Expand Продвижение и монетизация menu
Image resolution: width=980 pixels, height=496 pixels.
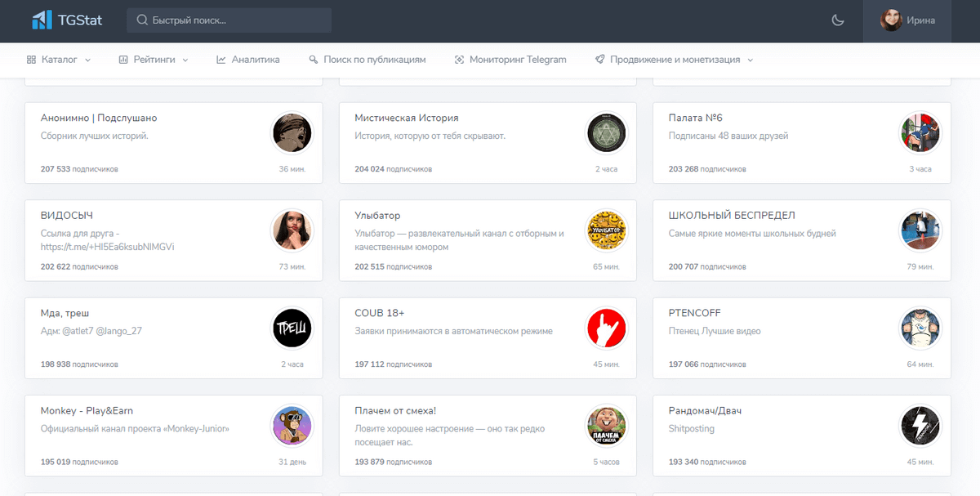674,60
